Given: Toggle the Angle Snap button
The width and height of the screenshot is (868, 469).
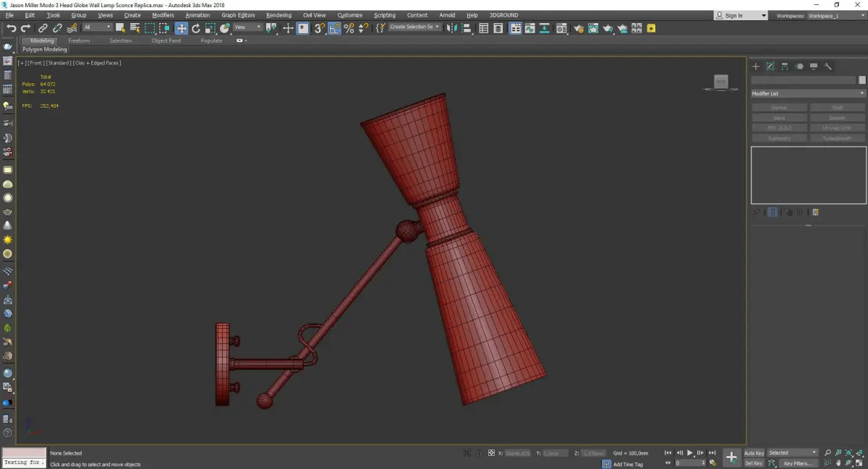Looking at the screenshot, I should (334, 28).
